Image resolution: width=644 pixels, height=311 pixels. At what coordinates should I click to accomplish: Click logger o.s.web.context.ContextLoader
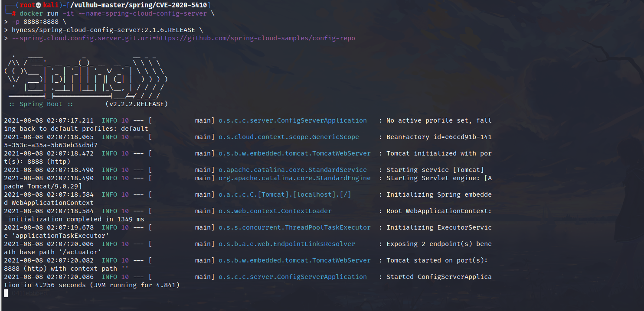275,211
